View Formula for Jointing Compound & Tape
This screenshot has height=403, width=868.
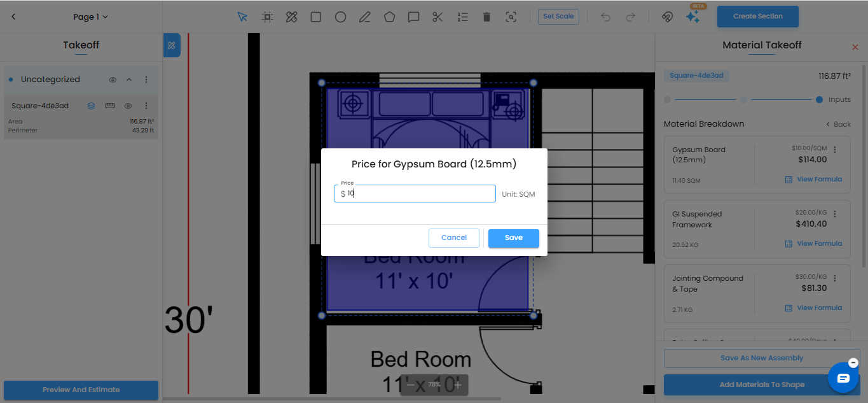tap(813, 308)
